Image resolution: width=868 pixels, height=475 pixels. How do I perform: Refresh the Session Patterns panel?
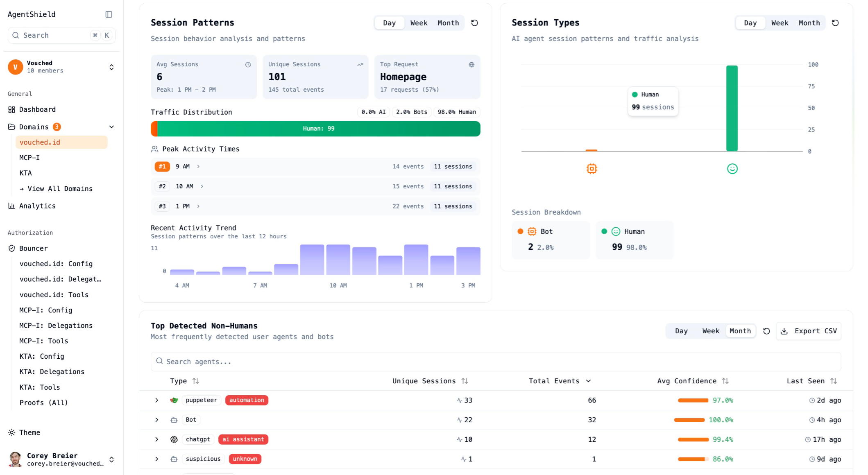pos(474,23)
